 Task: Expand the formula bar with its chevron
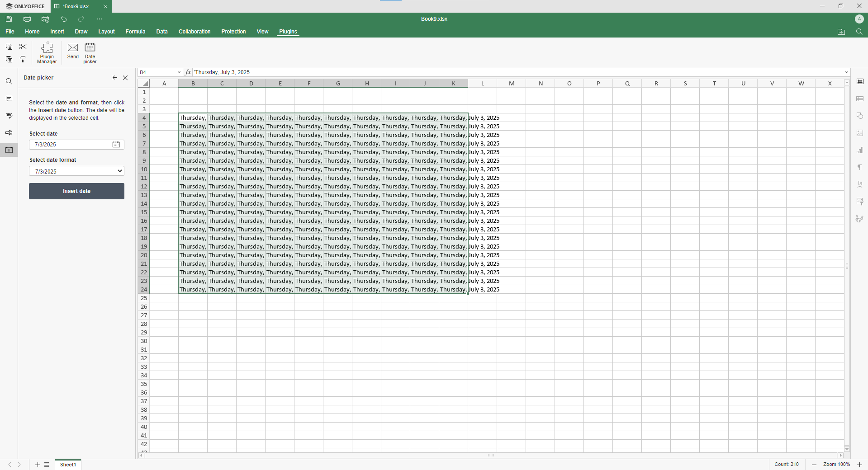846,72
